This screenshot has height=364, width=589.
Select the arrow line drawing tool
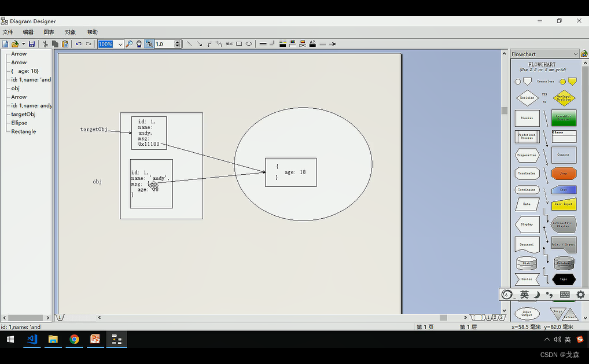coord(200,44)
